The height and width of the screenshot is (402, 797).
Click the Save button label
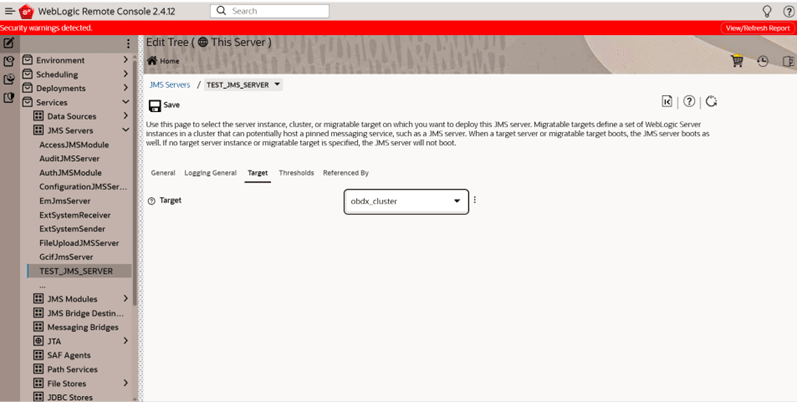tap(171, 105)
